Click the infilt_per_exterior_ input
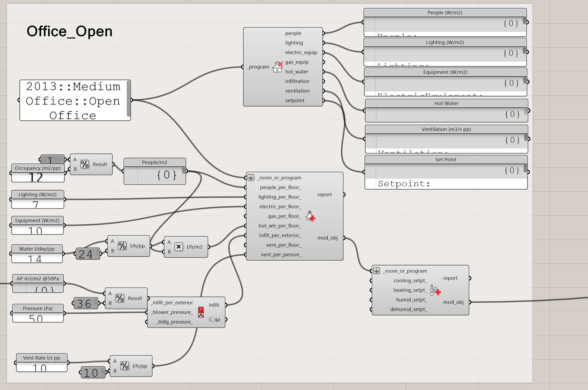Screen dimensions: 588x390 point(280,235)
